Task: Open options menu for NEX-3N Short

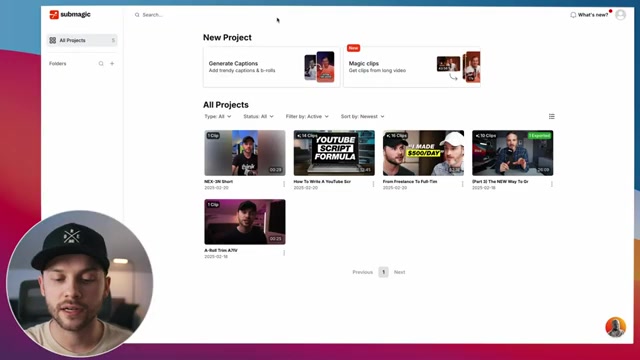Action: [284, 184]
